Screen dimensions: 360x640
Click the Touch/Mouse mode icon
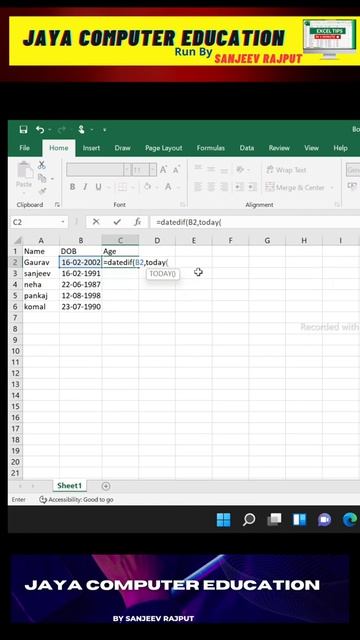coord(81,130)
